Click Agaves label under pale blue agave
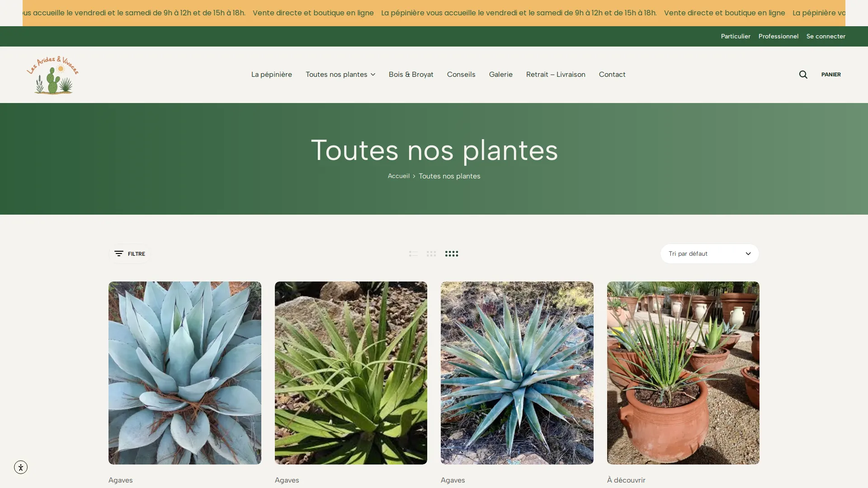The height and width of the screenshot is (488, 868). pyautogui.click(x=120, y=480)
